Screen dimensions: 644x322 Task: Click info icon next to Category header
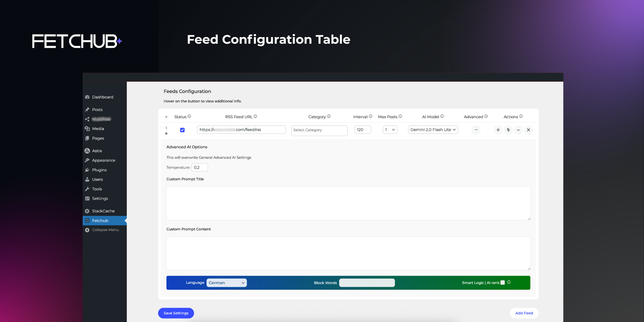[329, 116]
